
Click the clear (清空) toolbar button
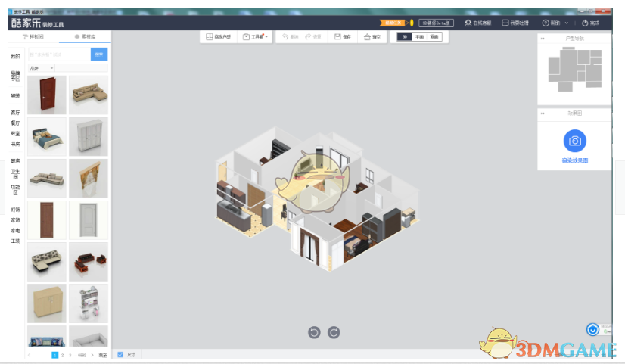click(372, 36)
